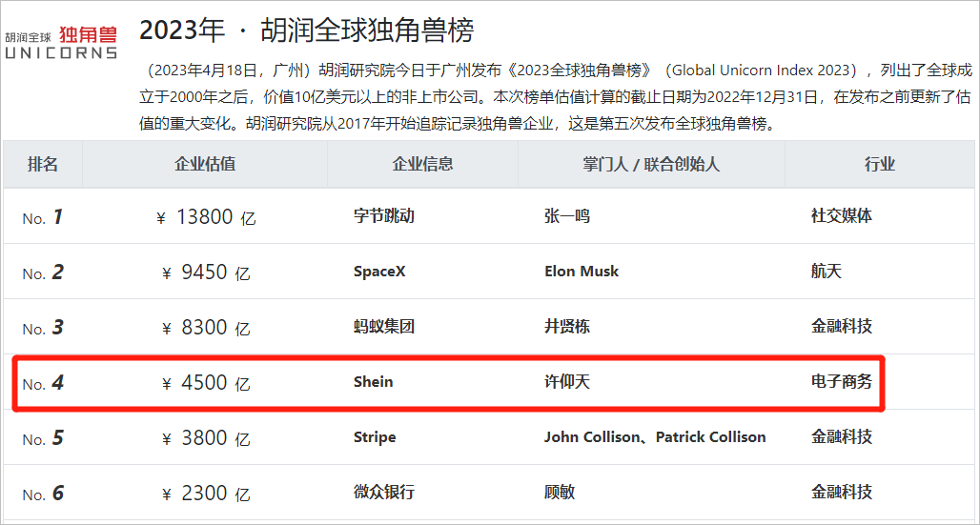
Task: Click the 企业信息 column header
Action: pyautogui.click(x=422, y=164)
